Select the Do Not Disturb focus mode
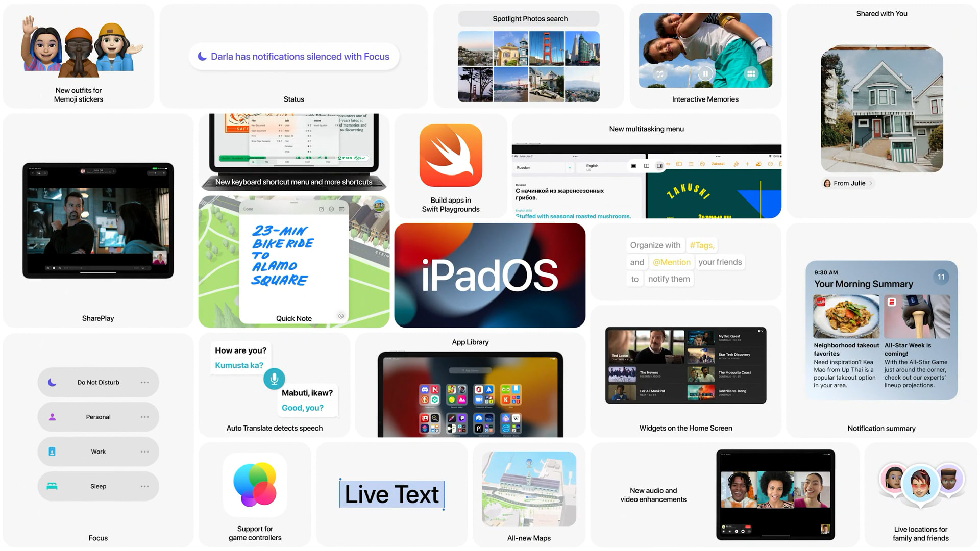Screen dimensions: 980x551 click(x=96, y=382)
